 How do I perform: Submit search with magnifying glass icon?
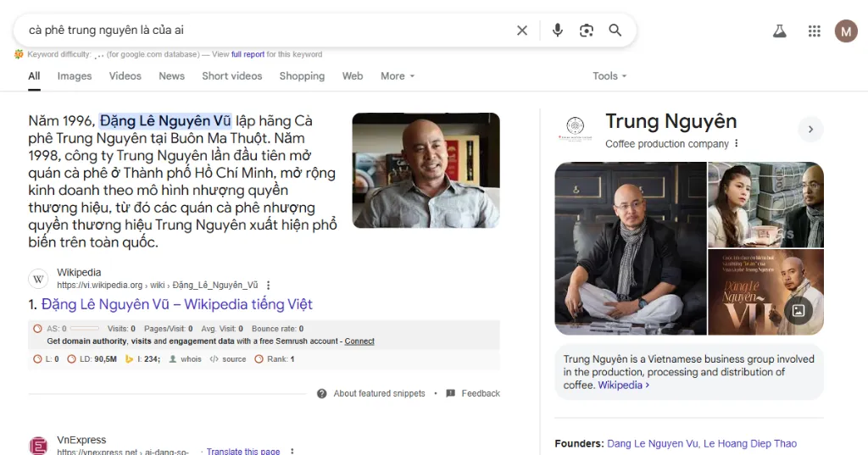[x=615, y=30]
